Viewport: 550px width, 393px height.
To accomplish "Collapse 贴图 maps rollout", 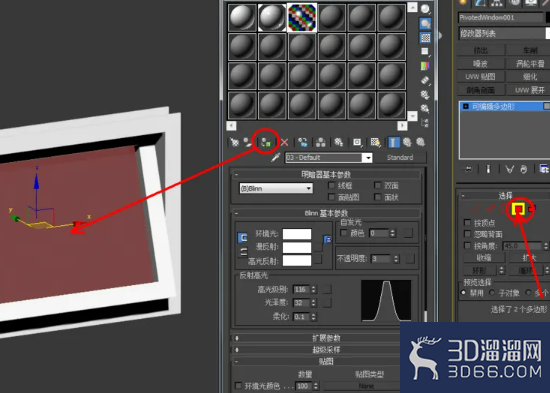I will coord(326,361).
